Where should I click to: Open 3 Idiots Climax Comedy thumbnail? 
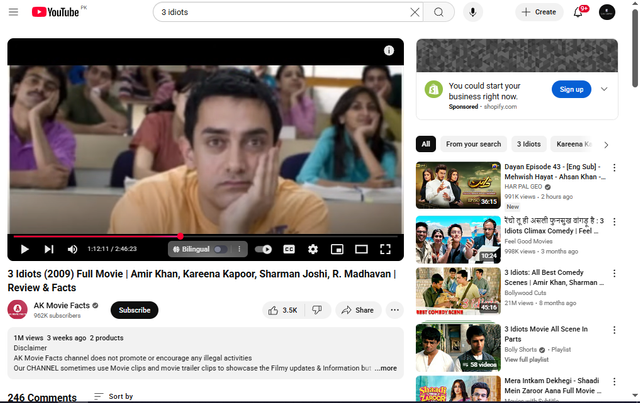coord(458,240)
